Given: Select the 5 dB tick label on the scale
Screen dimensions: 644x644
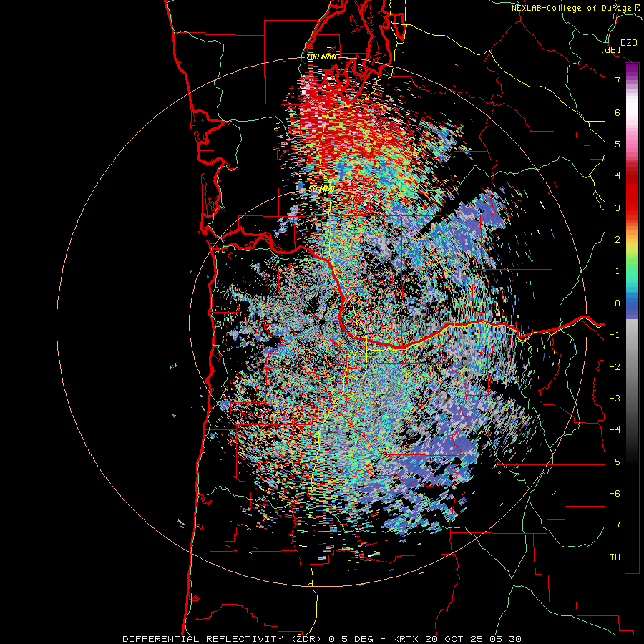Looking at the screenshot, I should click(x=618, y=144).
